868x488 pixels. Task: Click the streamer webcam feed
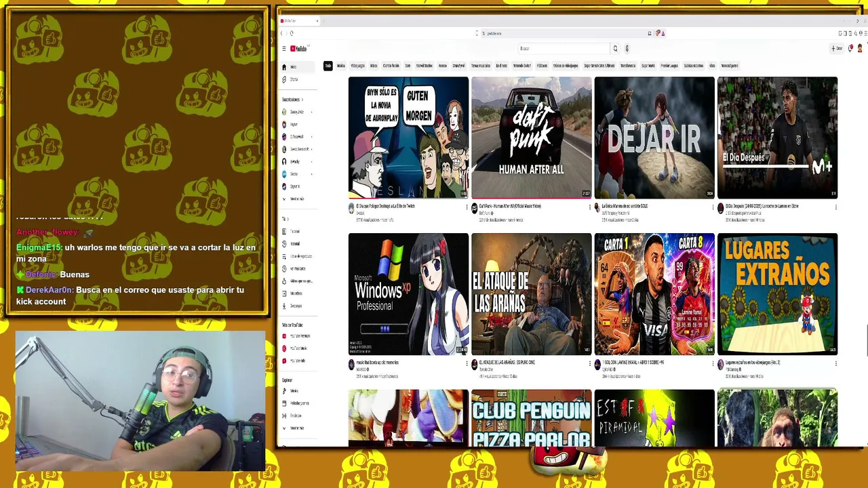click(x=140, y=401)
